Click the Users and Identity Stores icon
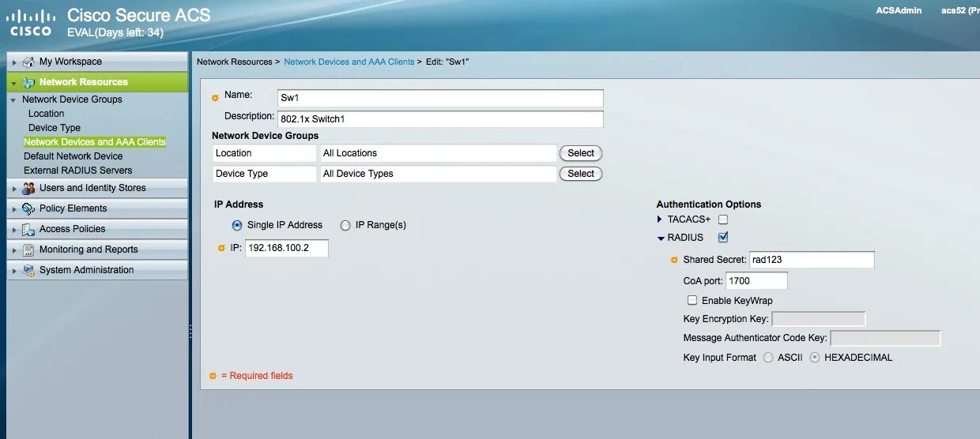Viewport: 980px width, 439px height. click(28, 188)
